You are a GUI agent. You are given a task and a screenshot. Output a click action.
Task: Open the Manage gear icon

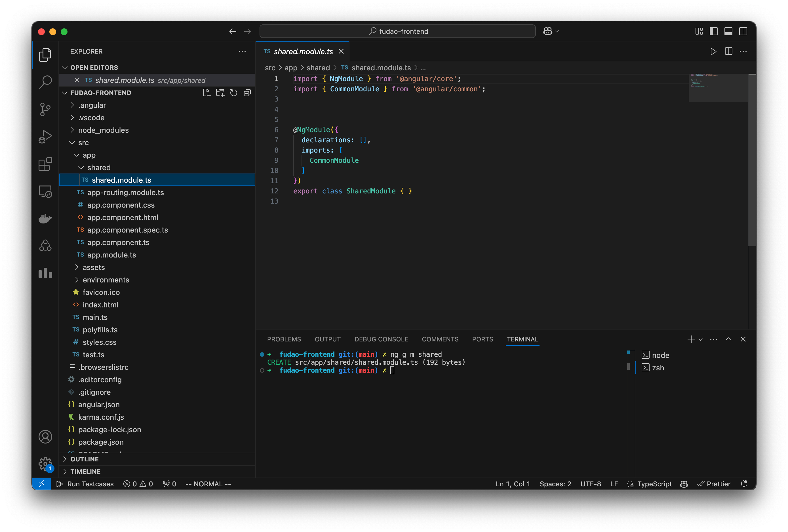pos(45,464)
